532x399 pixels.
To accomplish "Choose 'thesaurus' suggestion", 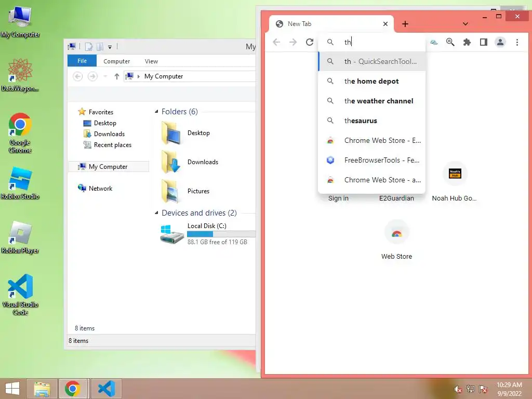I will click(372, 121).
